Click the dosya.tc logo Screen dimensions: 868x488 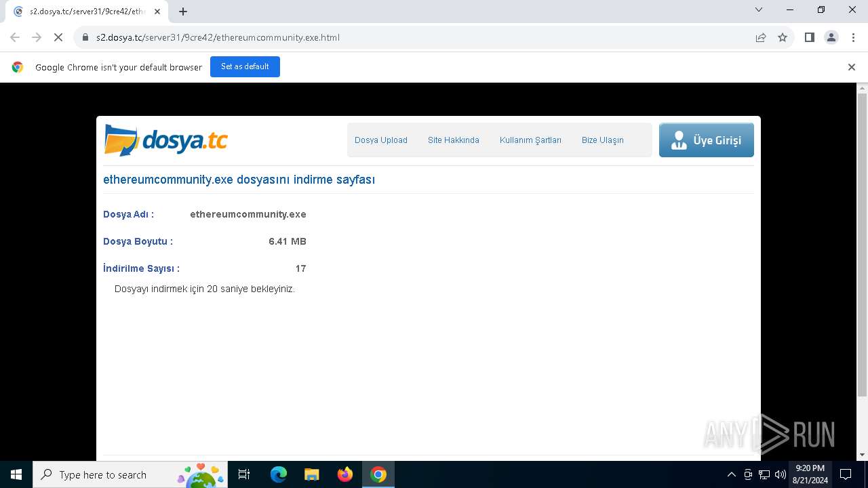tap(166, 140)
